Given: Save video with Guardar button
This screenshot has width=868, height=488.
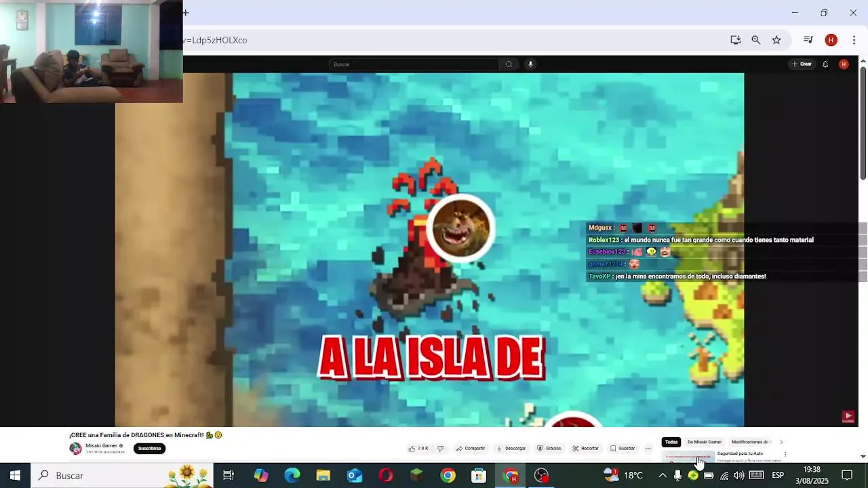Looking at the screenshot, I should (x=623, y=448).
